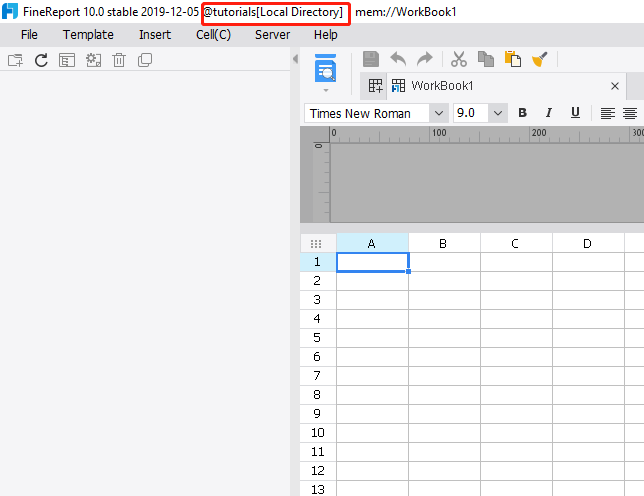Redo the last undone action
The image size is (644, 496).
click(425, 59)
